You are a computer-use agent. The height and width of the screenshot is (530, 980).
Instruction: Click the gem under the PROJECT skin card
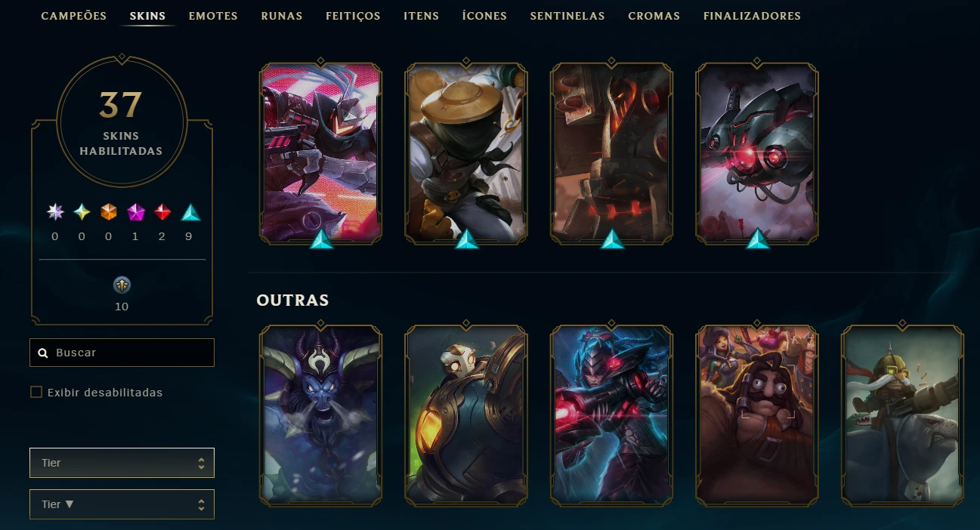[x=322, y=239]
